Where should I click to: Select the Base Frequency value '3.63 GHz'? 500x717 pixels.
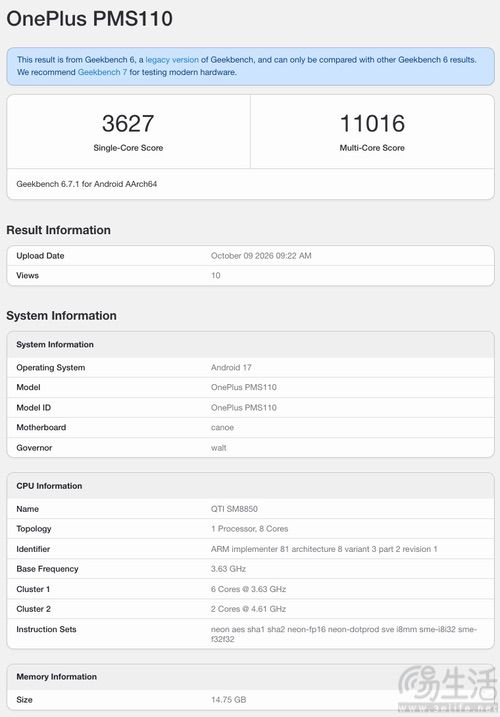point(228,569)
